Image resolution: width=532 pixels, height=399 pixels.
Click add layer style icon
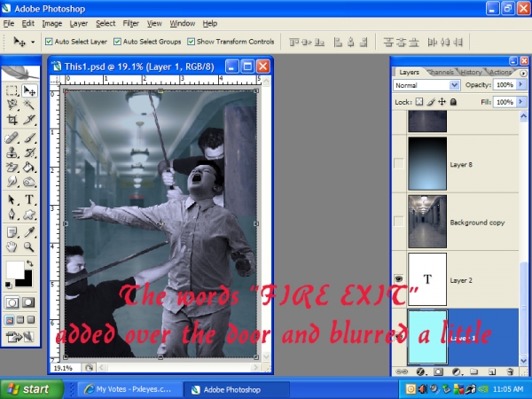tap(420, 372)
